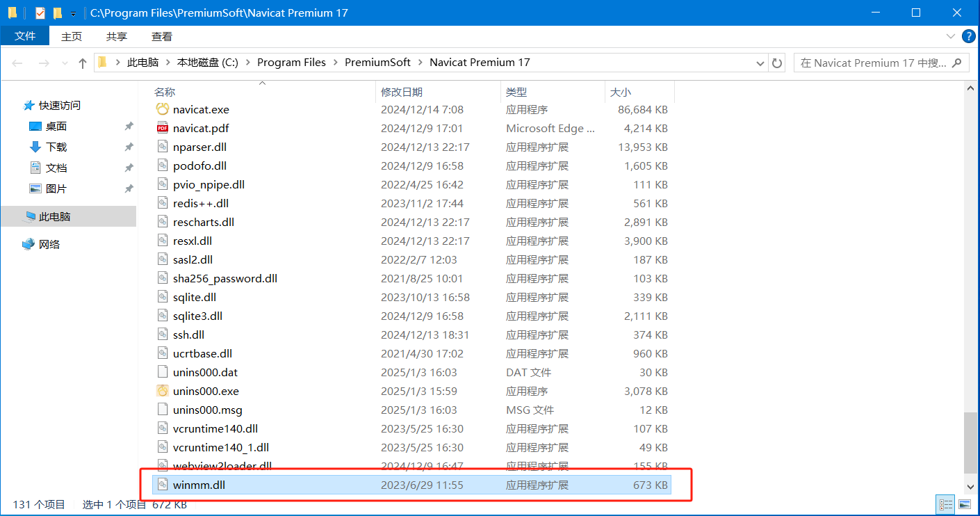Sort by 类型 column header
Image resolution: width=980 pixels, height=516 pixels.
click(553, 92)
